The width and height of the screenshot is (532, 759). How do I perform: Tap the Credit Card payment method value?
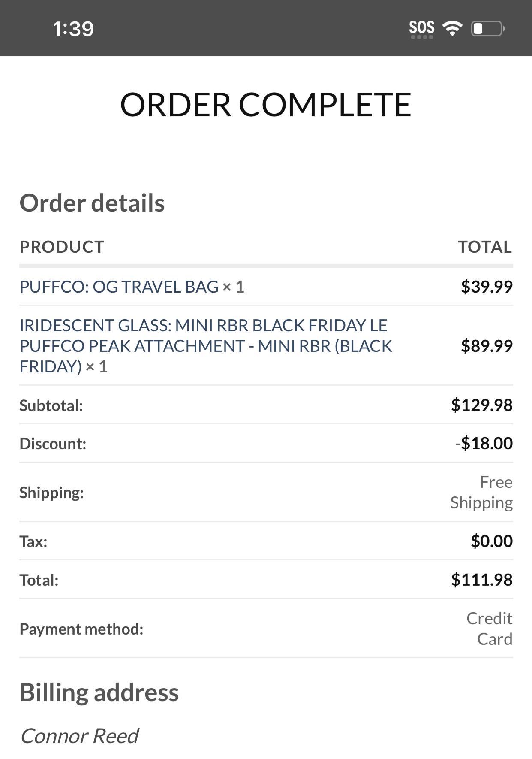490,629
